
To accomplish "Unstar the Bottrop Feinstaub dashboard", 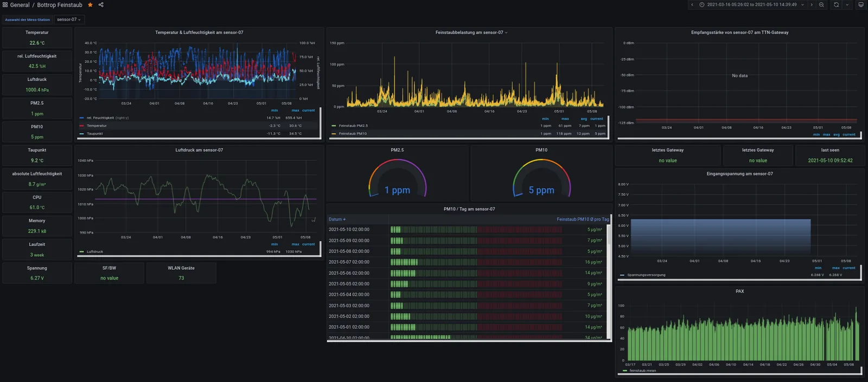I will (x=90, y=5).
